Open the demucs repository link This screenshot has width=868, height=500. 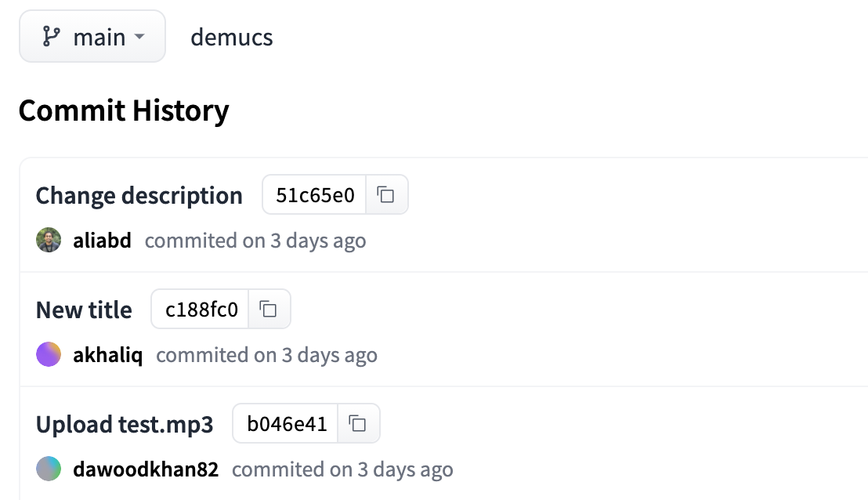point(231,38)
